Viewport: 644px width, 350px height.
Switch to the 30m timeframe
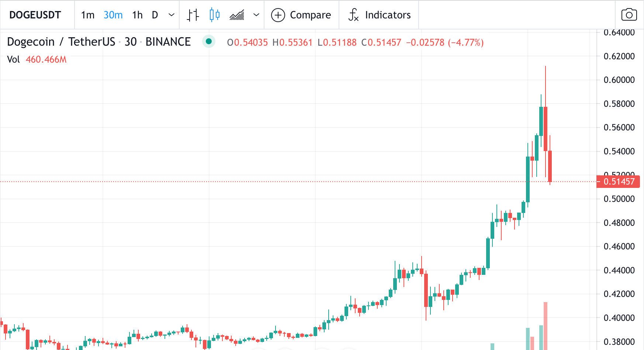[x=113, y=15]
